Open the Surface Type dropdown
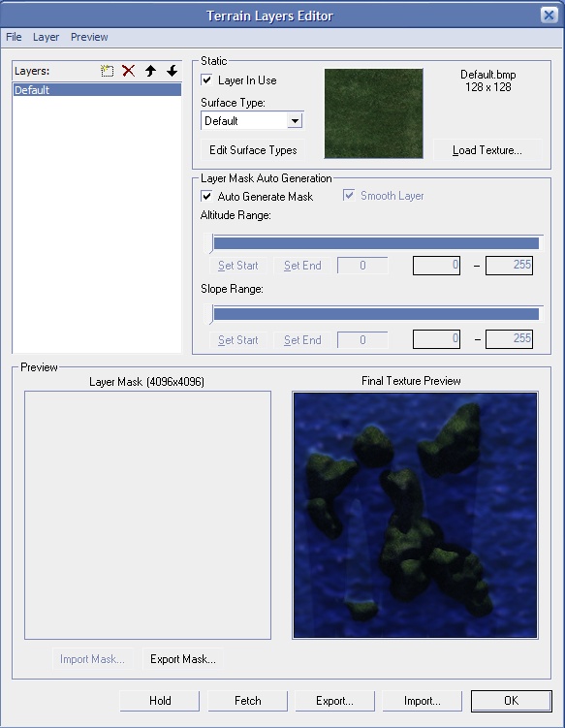The width and height of the screenshot is (565, 728). click(295, 121)
